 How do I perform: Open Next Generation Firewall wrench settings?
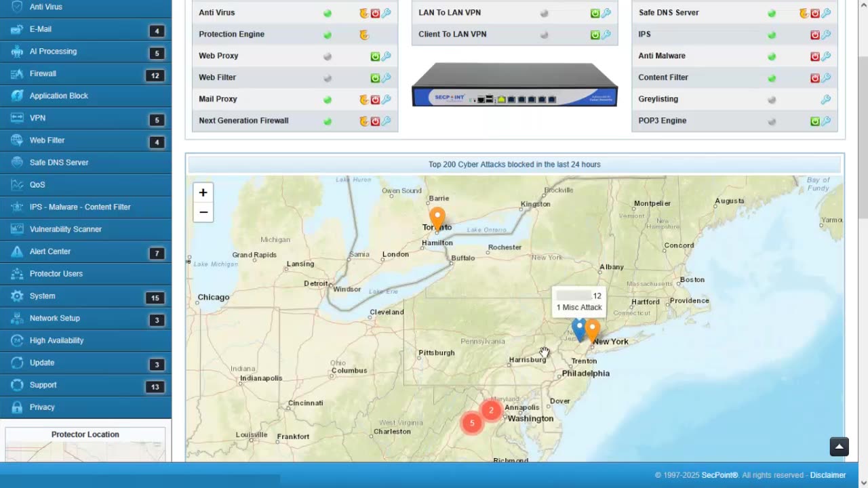coord(386,121)
